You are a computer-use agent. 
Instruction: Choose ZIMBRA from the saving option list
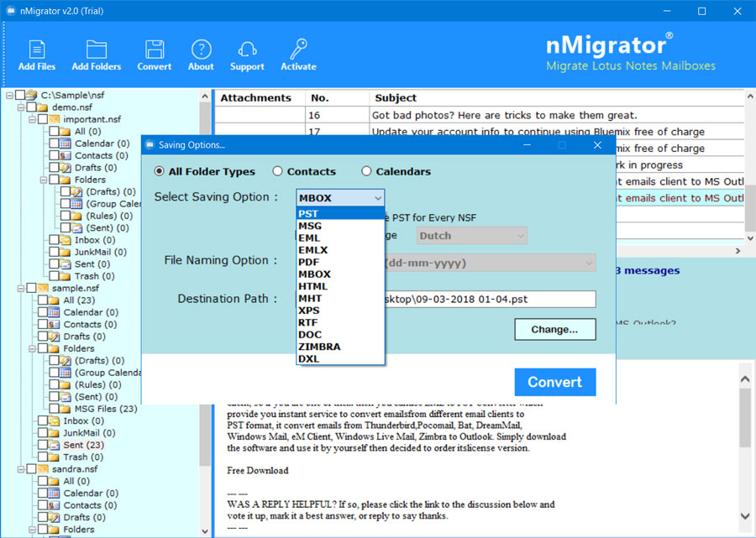point(340,347)
